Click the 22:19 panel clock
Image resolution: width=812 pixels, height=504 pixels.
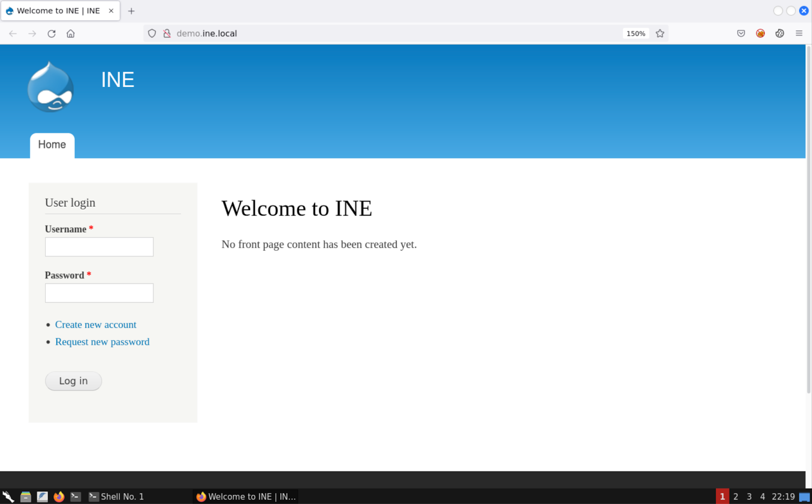point(783,496)
